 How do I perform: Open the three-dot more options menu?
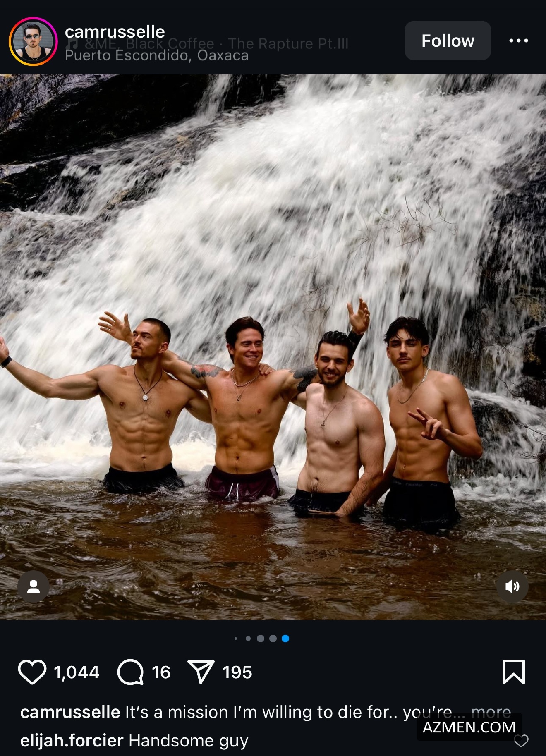pos(518,41)
